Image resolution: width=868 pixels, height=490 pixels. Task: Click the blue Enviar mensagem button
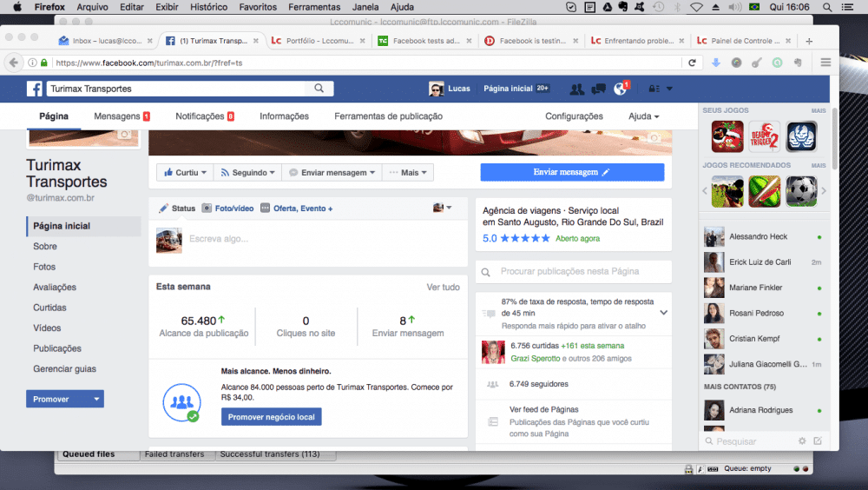(572, 172)
